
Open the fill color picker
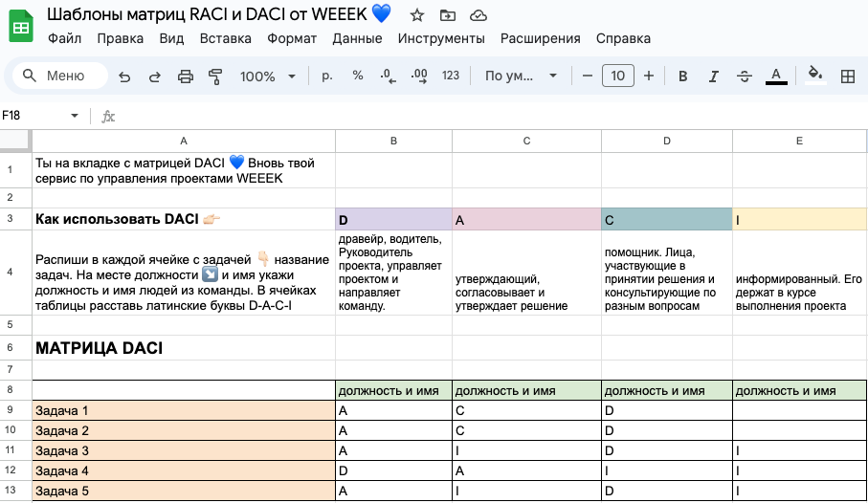point(815,75)
